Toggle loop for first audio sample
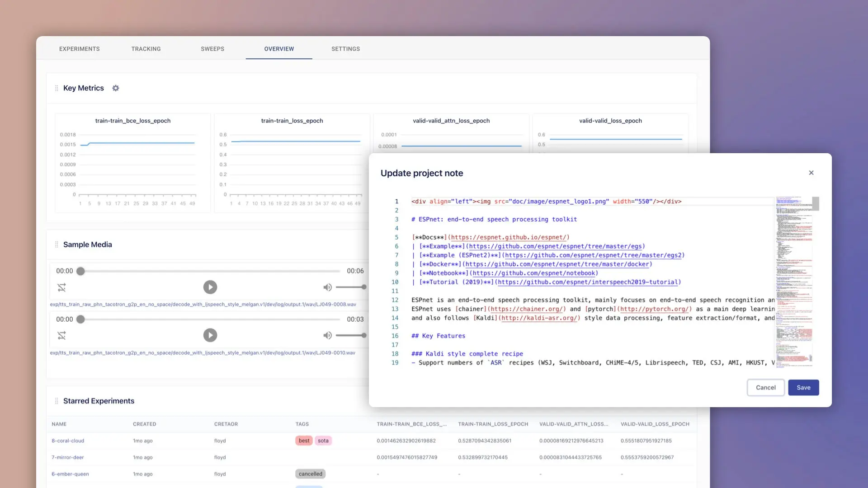This screenshot has width=868, height=488. point(62,287)
